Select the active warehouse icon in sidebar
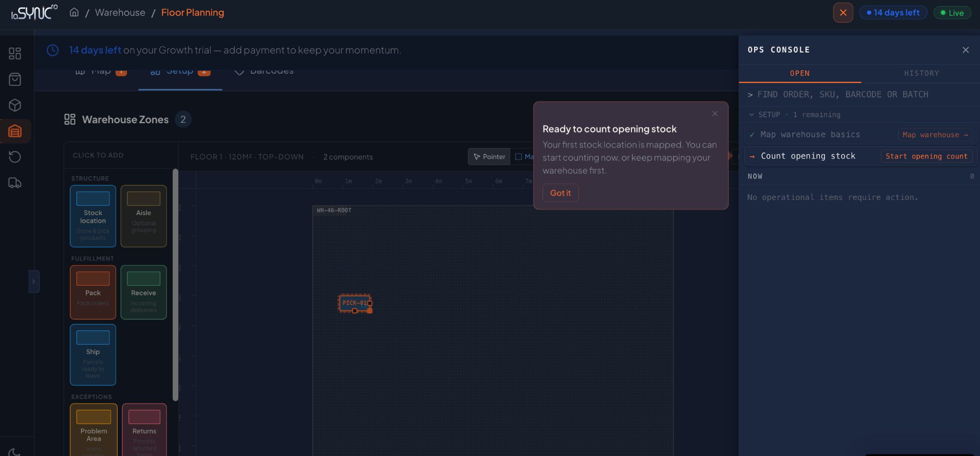Screen dimensions: 980x456 (x=15, y=131)
